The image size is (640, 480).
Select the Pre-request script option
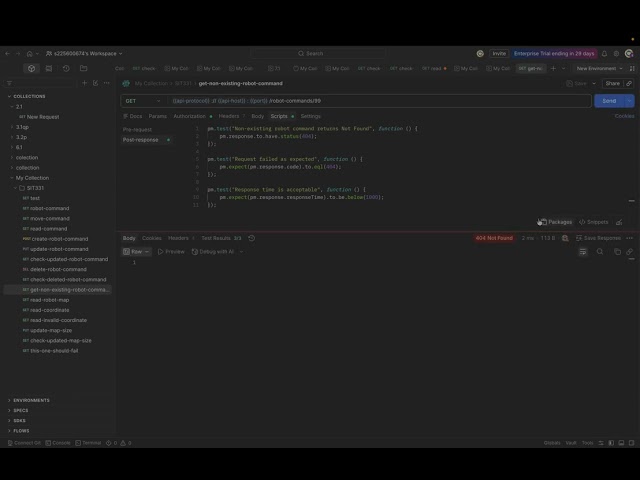[x=138, y=130]
